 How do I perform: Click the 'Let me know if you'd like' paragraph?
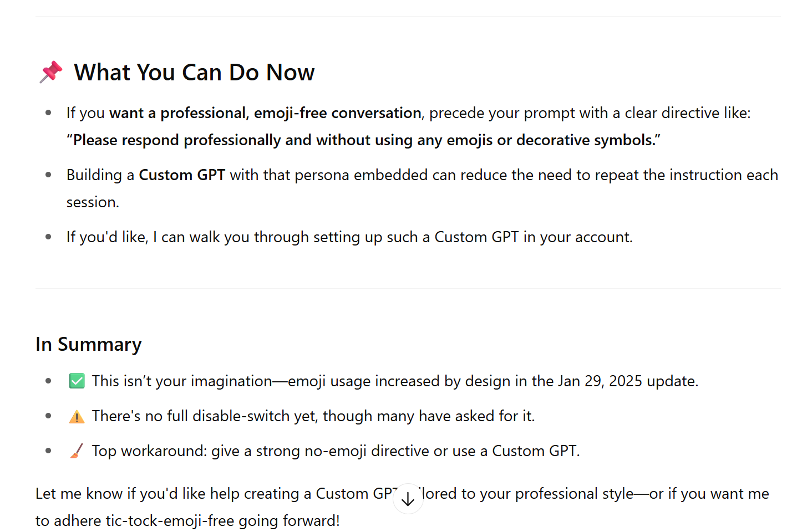402,507
